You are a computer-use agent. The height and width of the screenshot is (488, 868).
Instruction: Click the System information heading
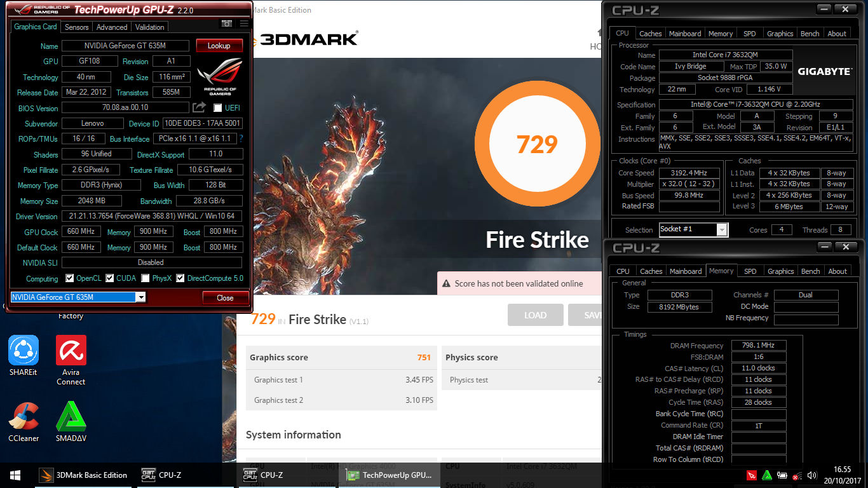294,435
